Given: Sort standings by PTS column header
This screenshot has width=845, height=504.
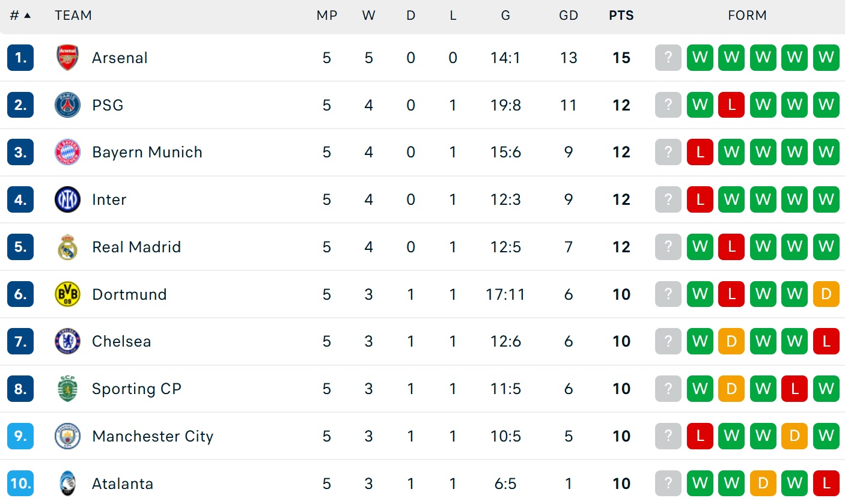Looking at the screenshot, I should (x=621, y=16).
